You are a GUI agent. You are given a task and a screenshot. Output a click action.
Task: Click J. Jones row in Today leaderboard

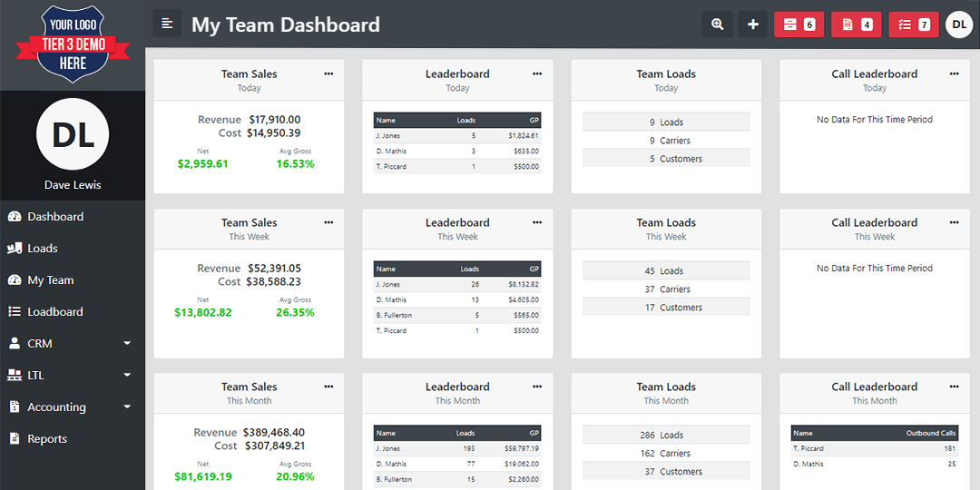tap(457, 135)
